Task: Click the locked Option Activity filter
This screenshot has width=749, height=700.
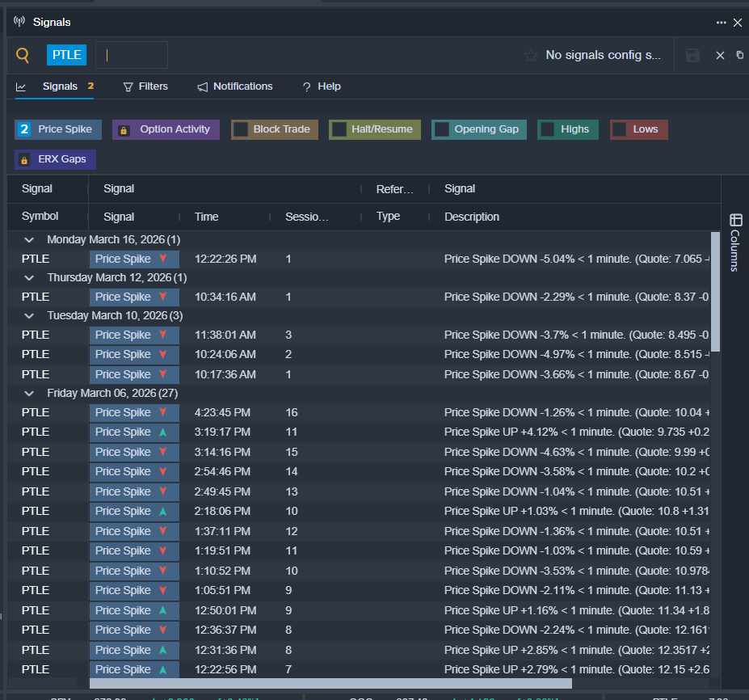Action: pos(166,129)
